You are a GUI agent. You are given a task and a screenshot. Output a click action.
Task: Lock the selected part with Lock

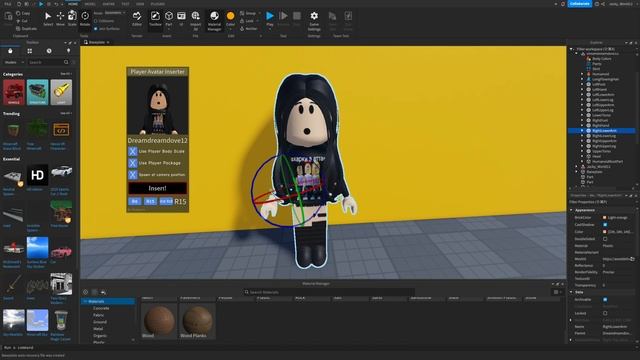click(x=247, y=21)
